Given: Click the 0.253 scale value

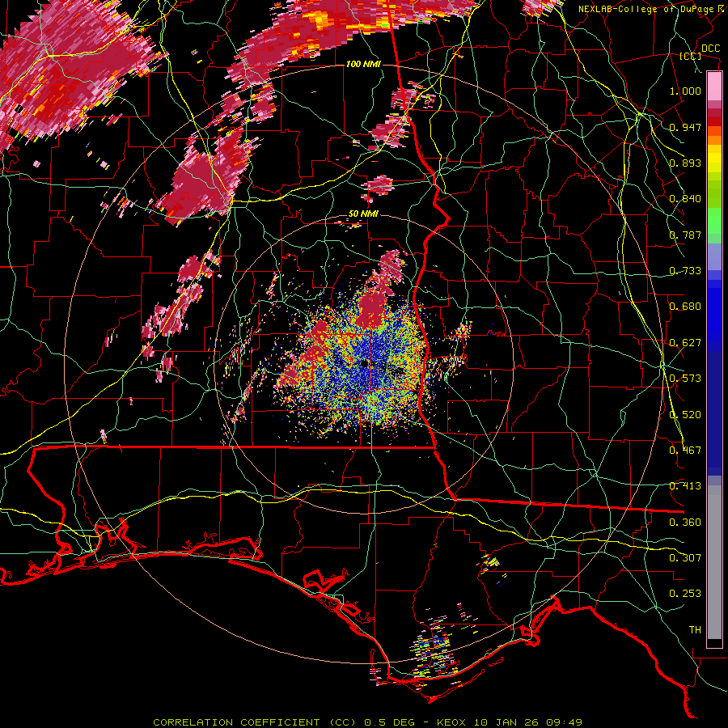Looking at the screenshot, I should pos(685,594).
